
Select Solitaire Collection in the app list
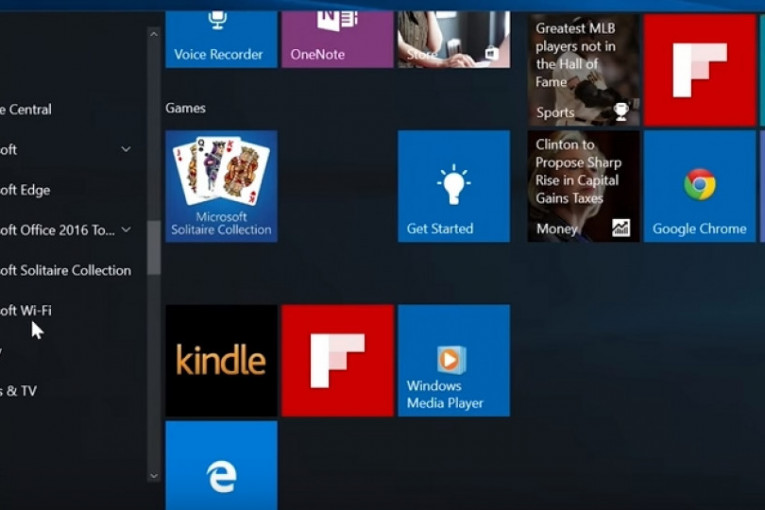[65, 270]
